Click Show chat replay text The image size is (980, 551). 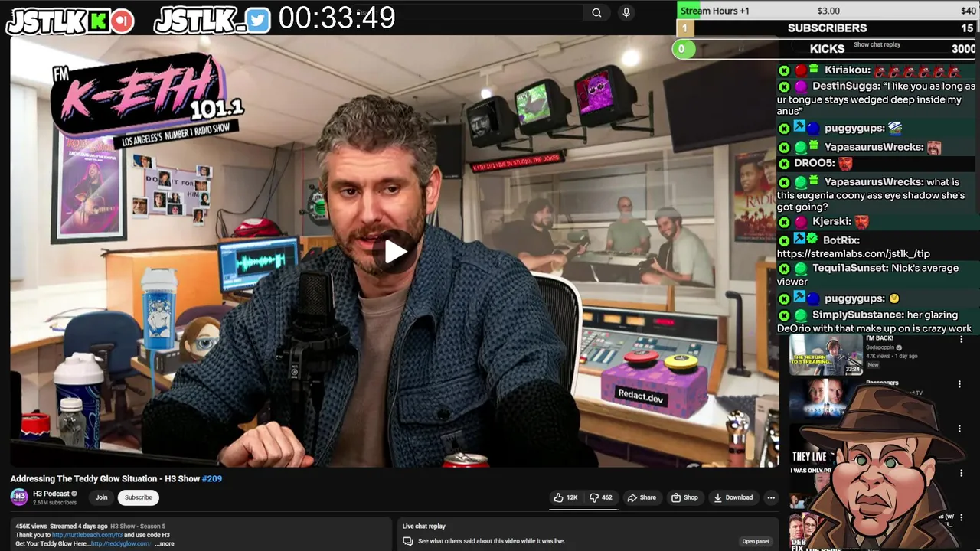(877, 44)
